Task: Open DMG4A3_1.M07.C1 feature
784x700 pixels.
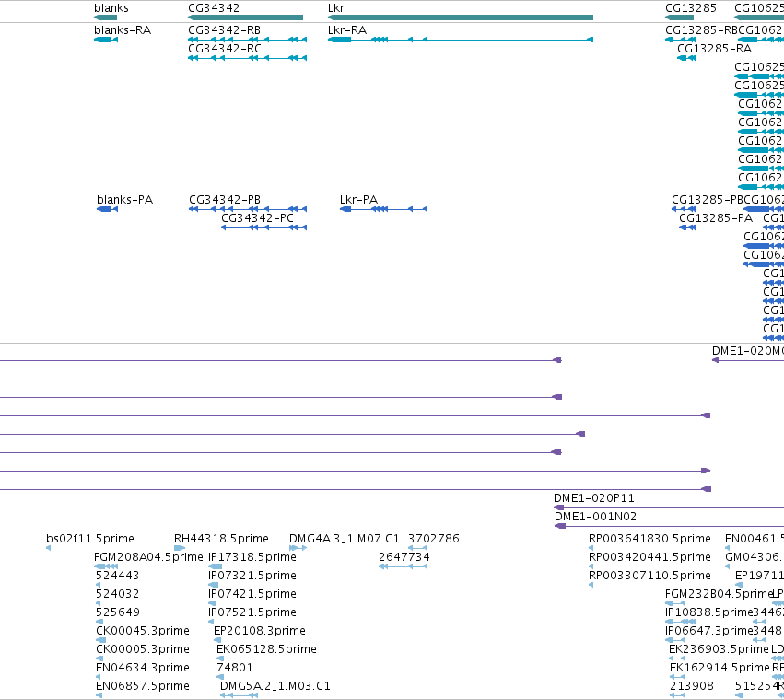Action: coord(298,548)
